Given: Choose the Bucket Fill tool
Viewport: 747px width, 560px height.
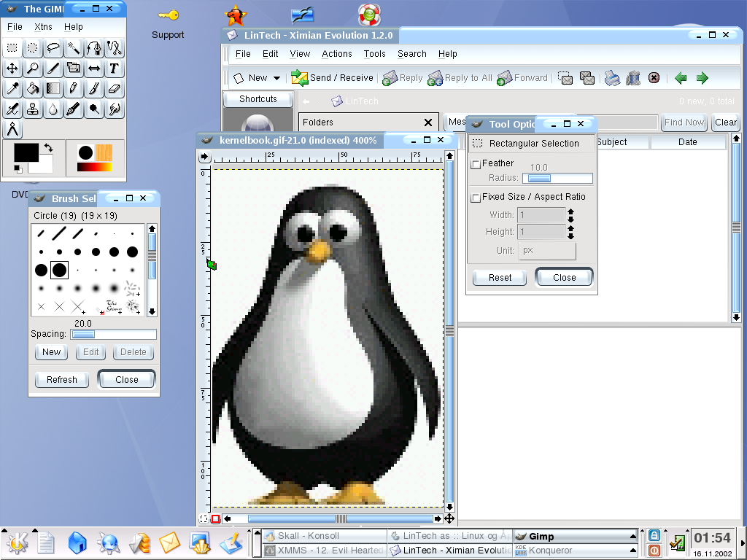Looking at the screenshot, I should click(32, 89).
